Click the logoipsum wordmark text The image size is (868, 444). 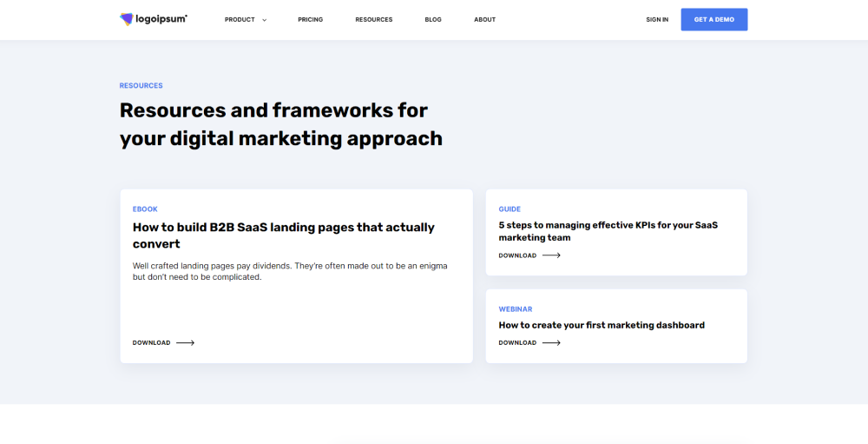(161, 19)
